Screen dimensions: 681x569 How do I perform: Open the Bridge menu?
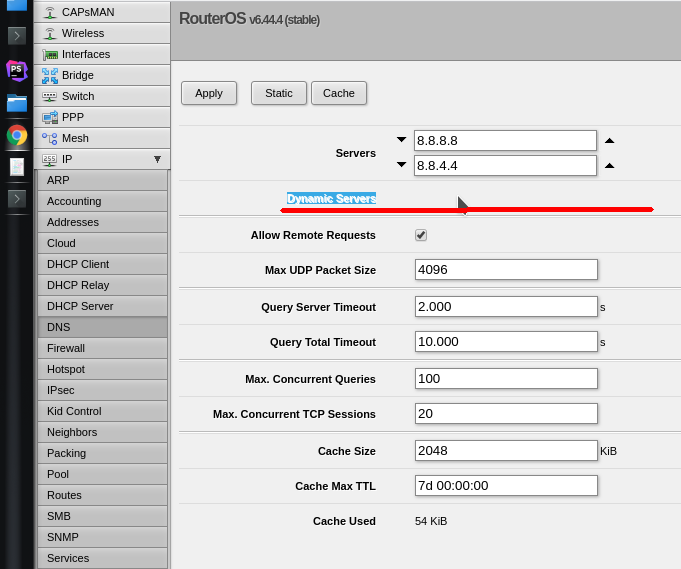click(102, 75)
